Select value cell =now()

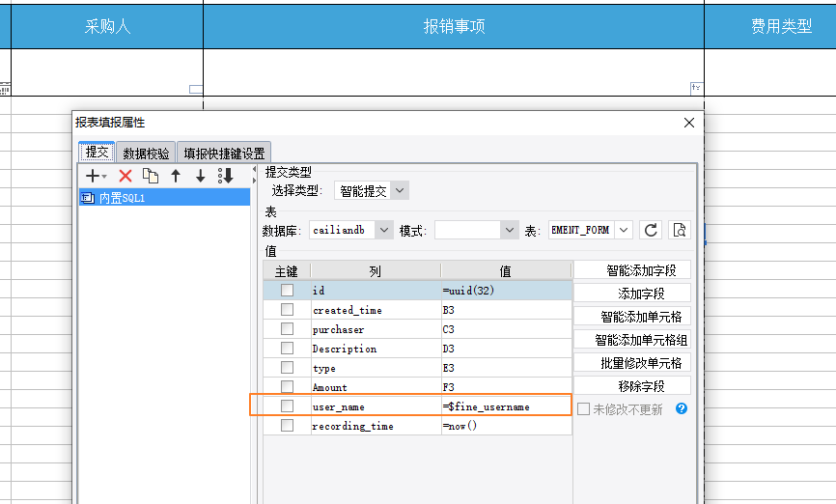click(507, 426)
